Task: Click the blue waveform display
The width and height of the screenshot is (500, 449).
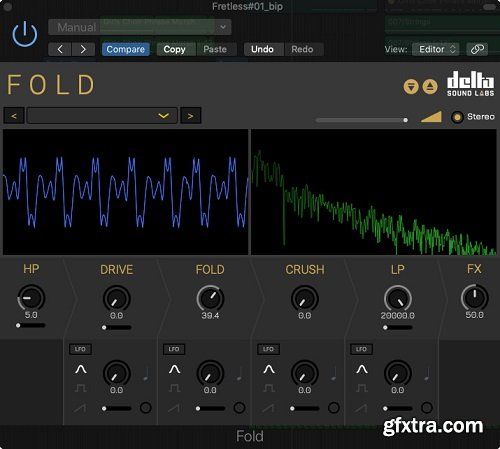Action: (126, 192)
